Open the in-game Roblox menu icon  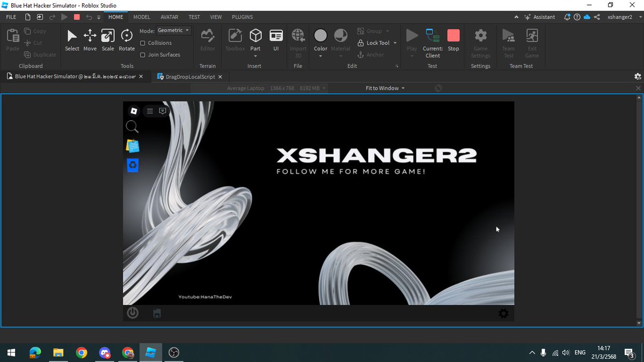[x=134, y=111]
